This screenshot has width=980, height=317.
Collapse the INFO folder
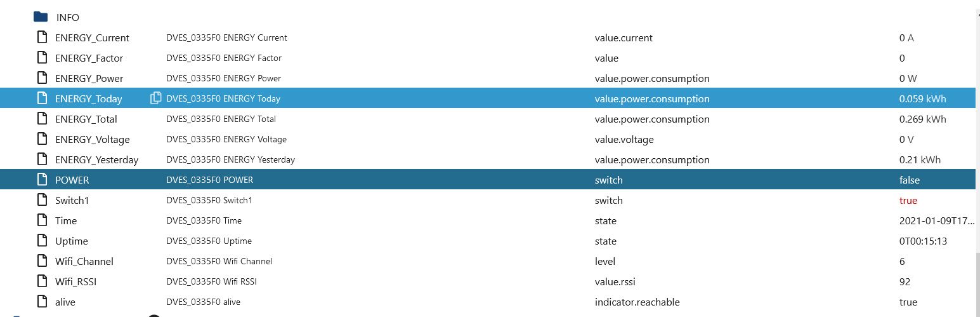pos(41,17)
